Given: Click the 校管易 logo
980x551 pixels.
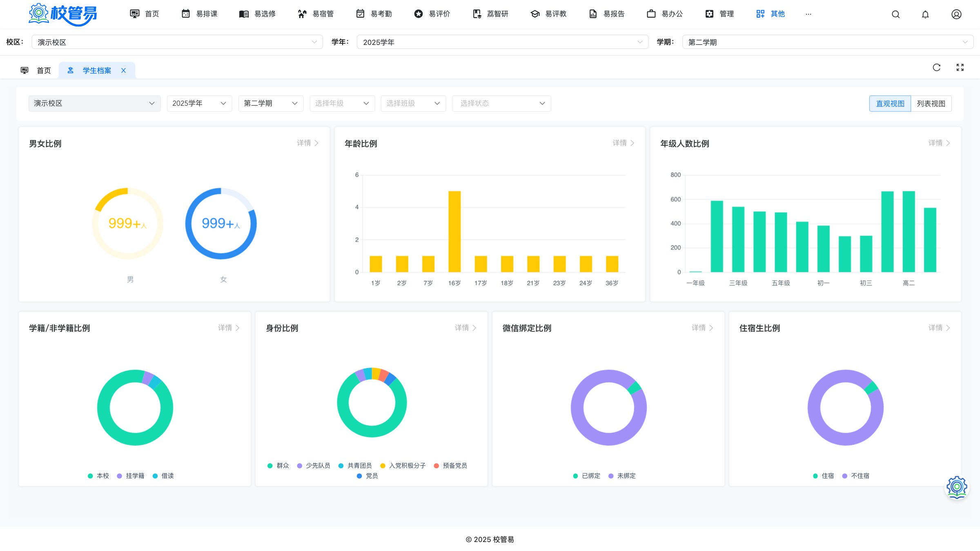Looking at the screenshot, I should click(x=63, y=14).
